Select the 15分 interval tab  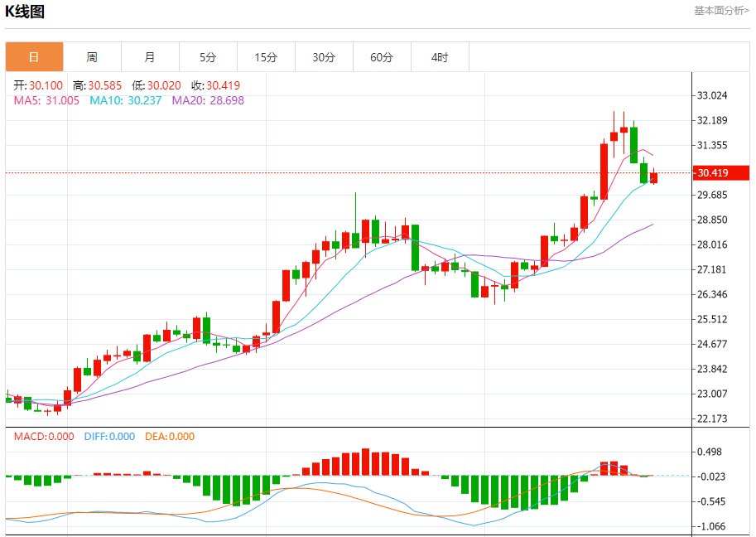[266, 57]
